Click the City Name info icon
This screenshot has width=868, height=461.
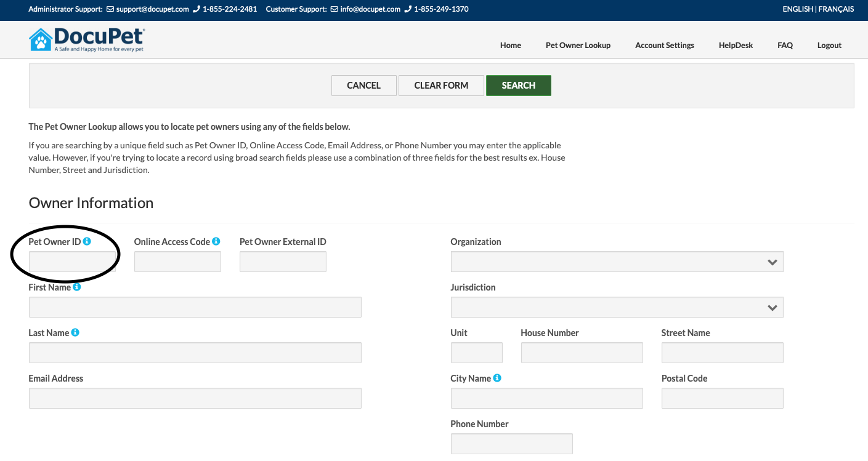[497, 378]
